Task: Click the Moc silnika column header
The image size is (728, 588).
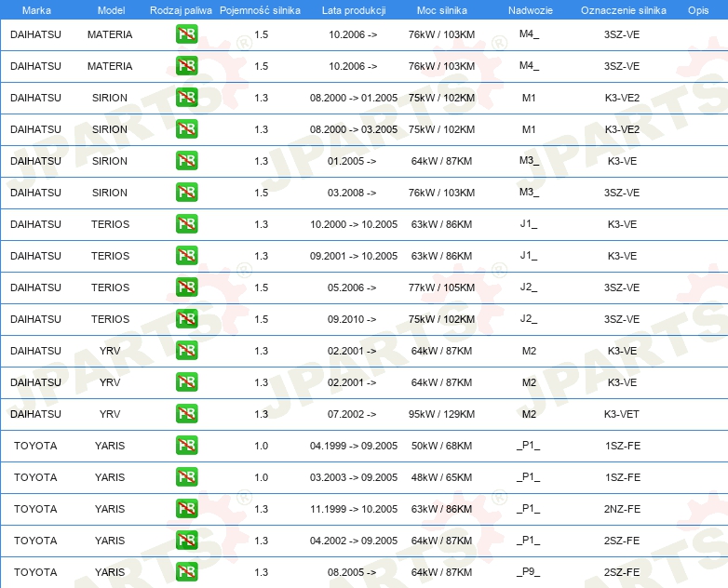Action: [442, 10]
